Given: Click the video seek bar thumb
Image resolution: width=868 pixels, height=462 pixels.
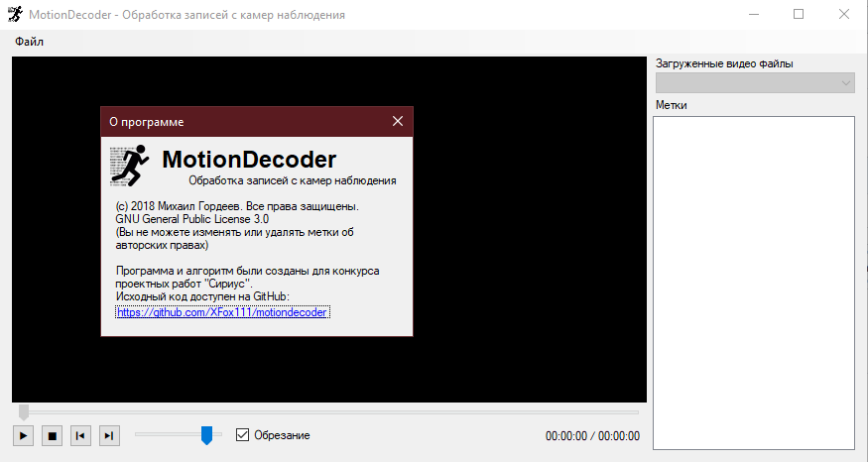Looking at the screenshot, I should 24,411.
